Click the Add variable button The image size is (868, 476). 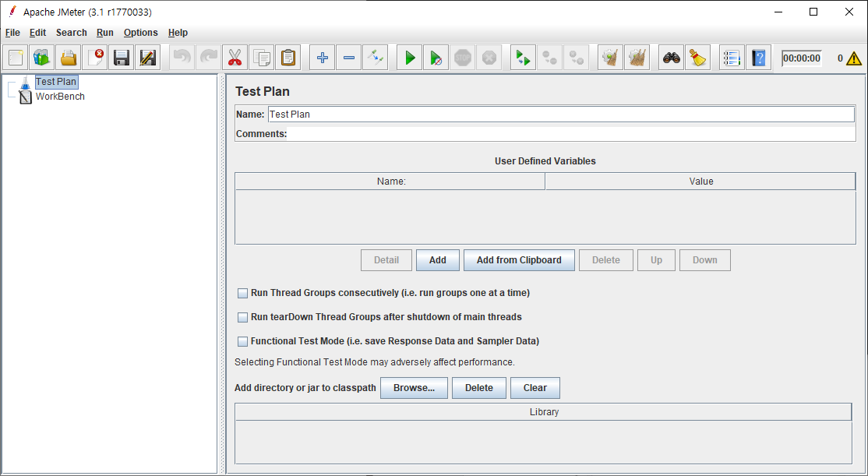pos(437,260)
